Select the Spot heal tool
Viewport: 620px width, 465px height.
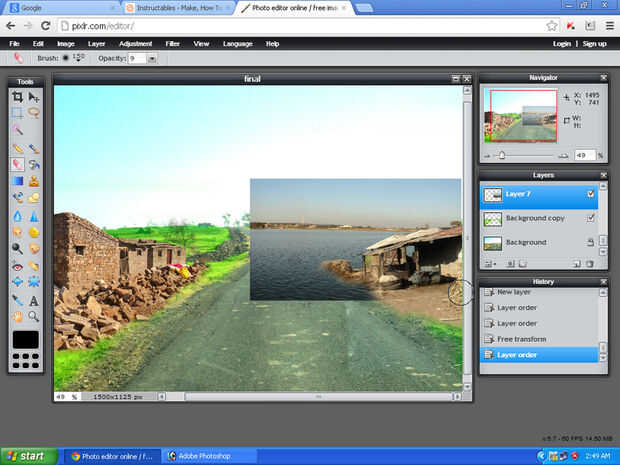tap(34, 267)
